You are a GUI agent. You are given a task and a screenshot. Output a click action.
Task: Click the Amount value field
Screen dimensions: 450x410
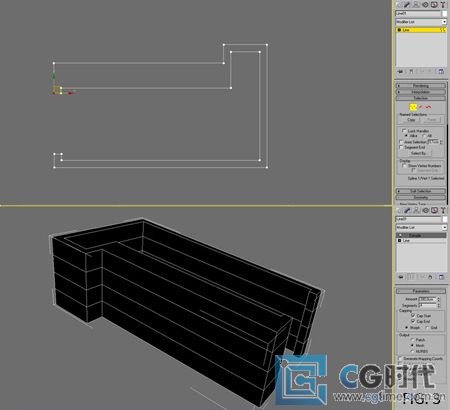pos(427,299)
